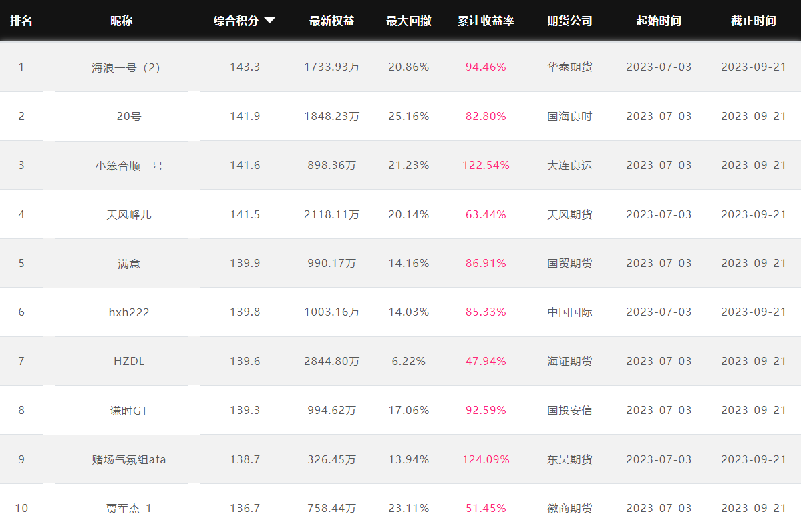This screenshot has height=532, width=801.
Task: Click the 昵称 column header
Action: click(122, 21)
